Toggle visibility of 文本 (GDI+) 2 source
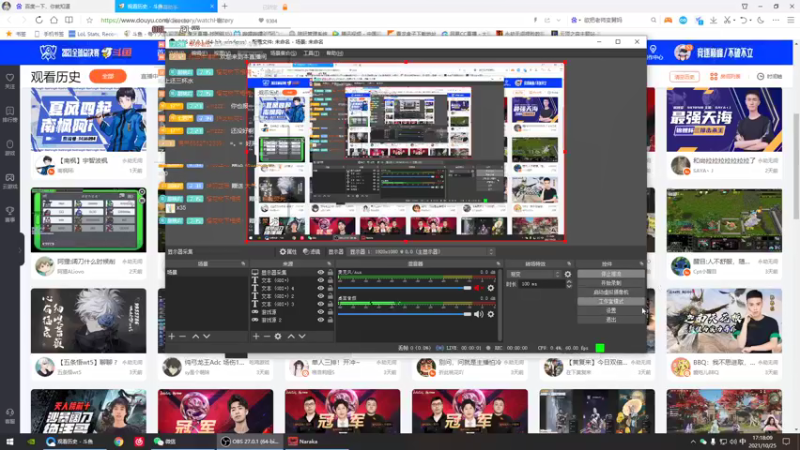 (x=320, y=296)
